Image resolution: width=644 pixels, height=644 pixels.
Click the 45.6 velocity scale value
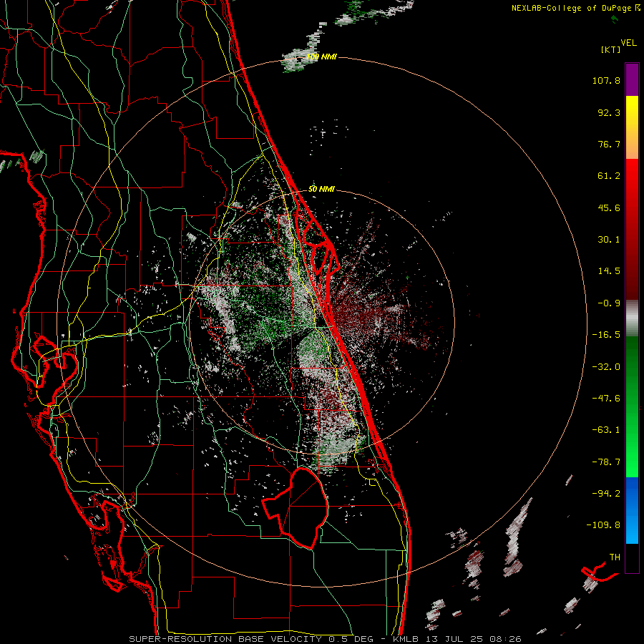point(609,208)
